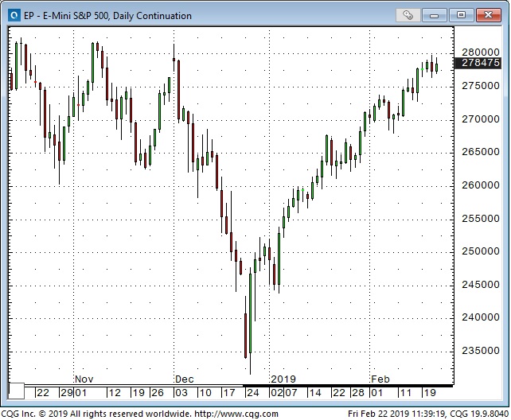Click date marker 17 on time axis
Image resolution: width=511 pixels, height=420 pixels.
click(229, 393)
